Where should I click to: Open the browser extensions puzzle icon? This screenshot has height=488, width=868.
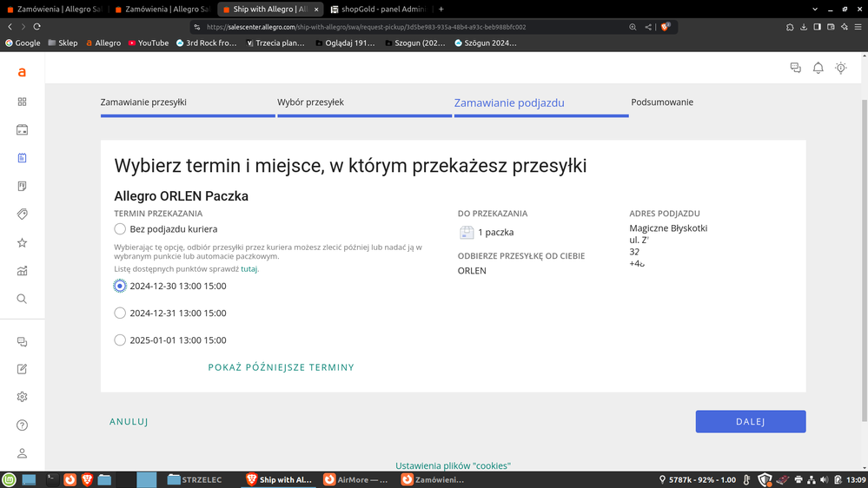[790, 27]
